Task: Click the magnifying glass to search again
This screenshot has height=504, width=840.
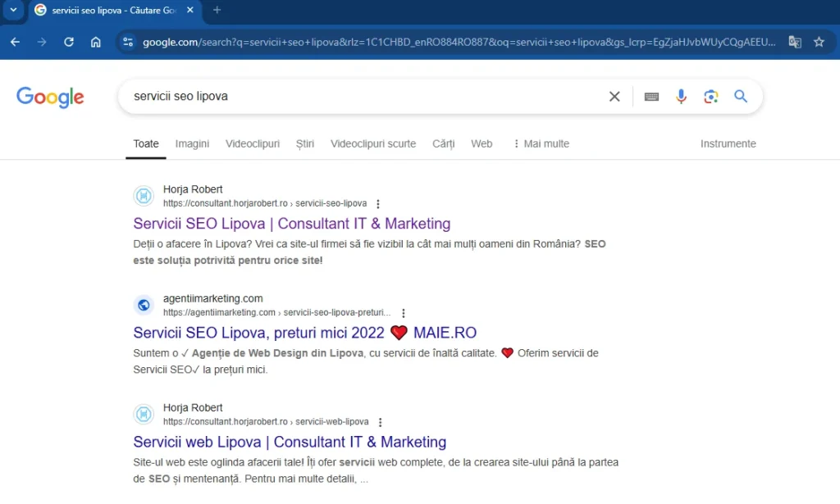Action: (x=740, y=96)
